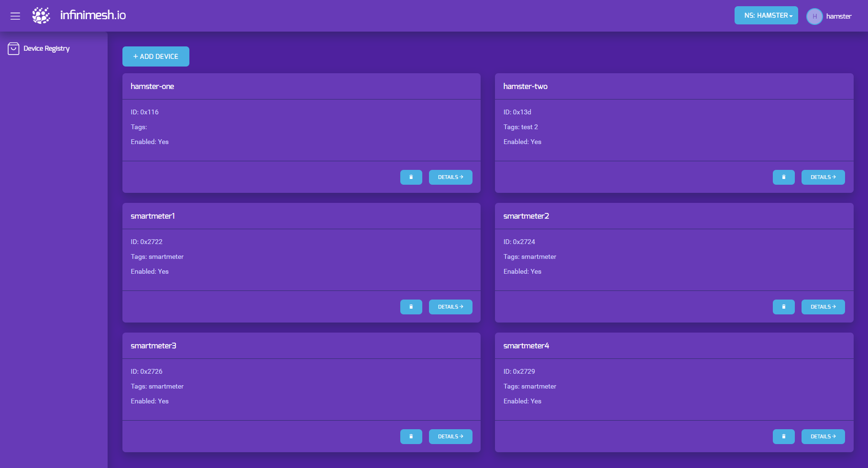Delete the smartmeter1 device with trash icon
The image size is (868, 468).
(411, 307)
